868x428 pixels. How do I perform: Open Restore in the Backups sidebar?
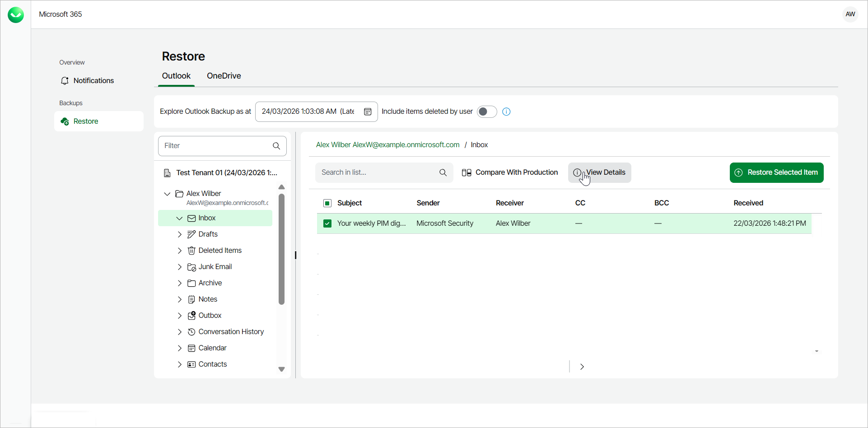click(x=86, y=121)
